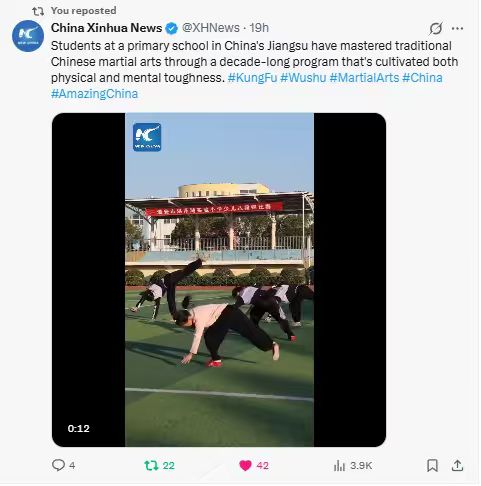Image resolution: width=481 pixels, height=486 pixels.
Task: Open the 19h timestamp link
Action: 259,28
